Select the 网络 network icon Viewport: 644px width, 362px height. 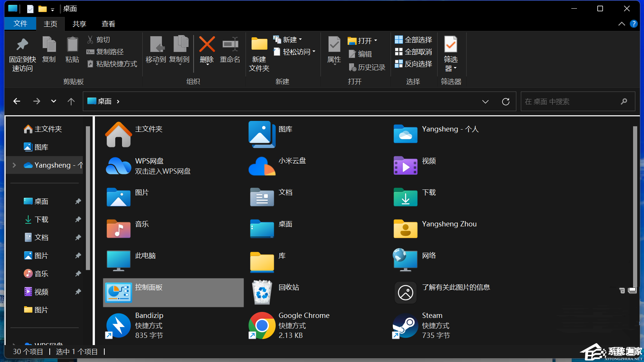coord(405,260)
